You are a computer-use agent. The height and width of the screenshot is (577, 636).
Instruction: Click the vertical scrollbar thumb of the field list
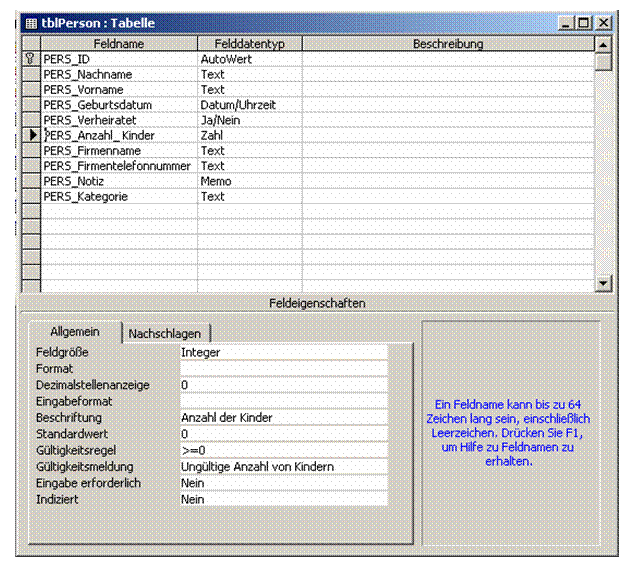604,62
